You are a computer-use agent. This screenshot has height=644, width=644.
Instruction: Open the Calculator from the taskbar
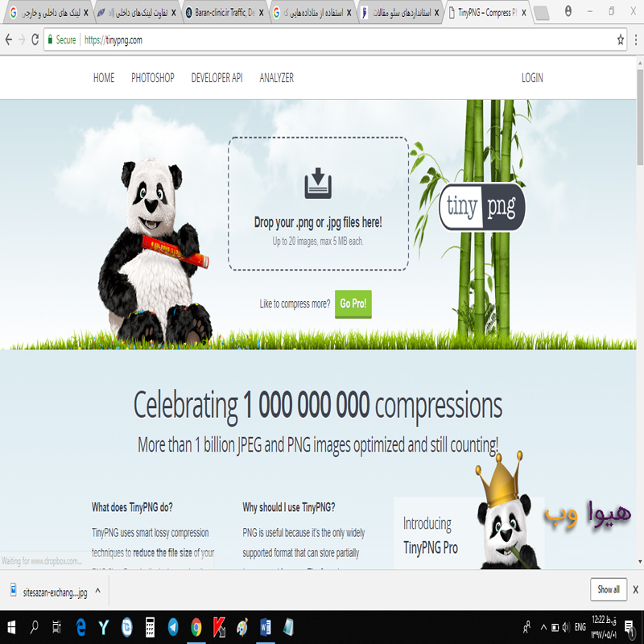(x=150, y=627)
